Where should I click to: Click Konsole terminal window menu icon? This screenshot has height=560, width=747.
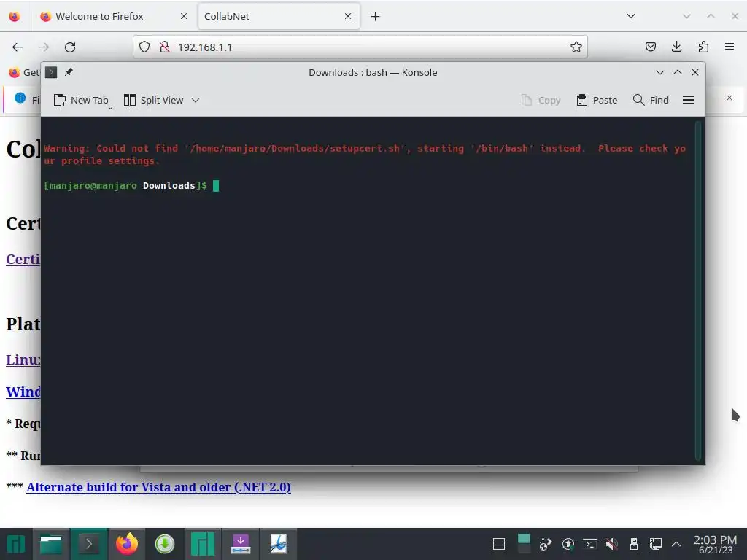click(51, 72)
